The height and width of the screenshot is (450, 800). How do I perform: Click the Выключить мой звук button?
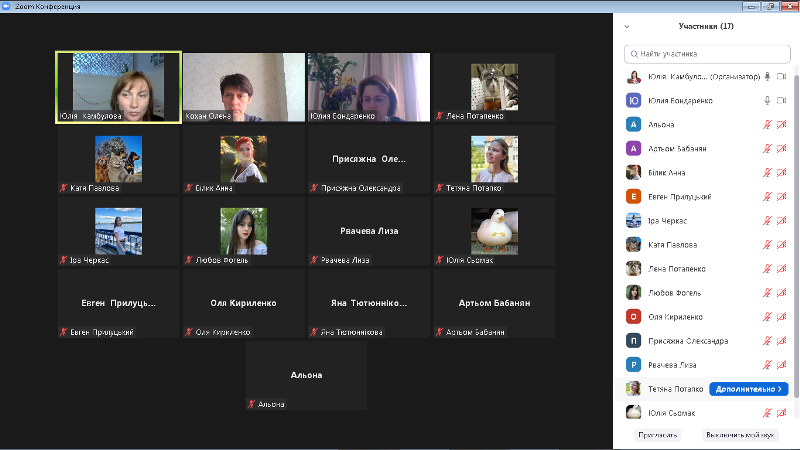point(740,435)
